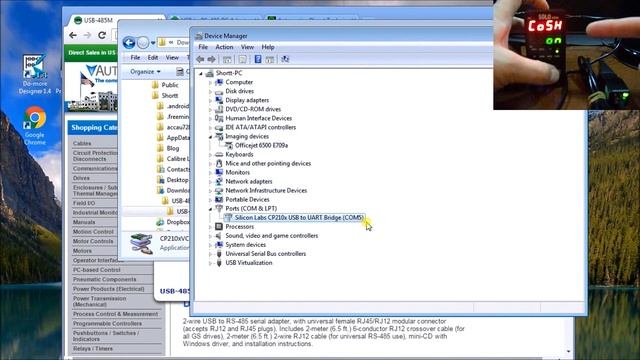Open the Process Control & Measurement category
Image resolution: width=640 pixels, height=360 pixels.
pos(116,314)
